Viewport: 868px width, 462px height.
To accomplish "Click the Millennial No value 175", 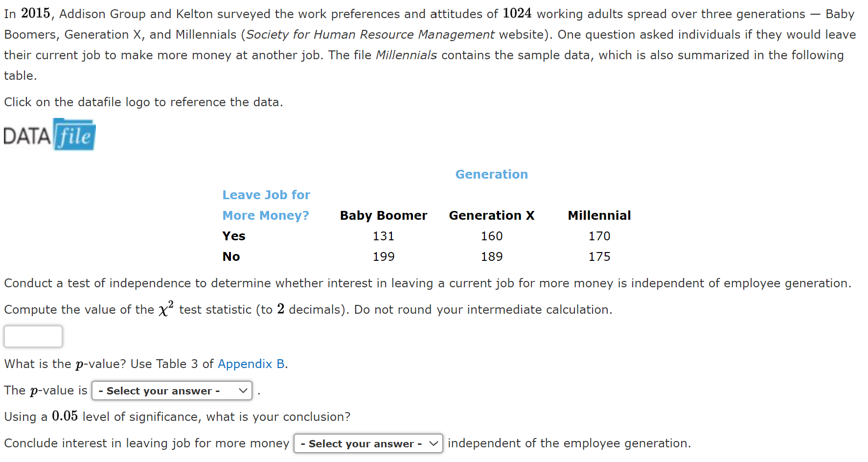I will coord(599,256).
